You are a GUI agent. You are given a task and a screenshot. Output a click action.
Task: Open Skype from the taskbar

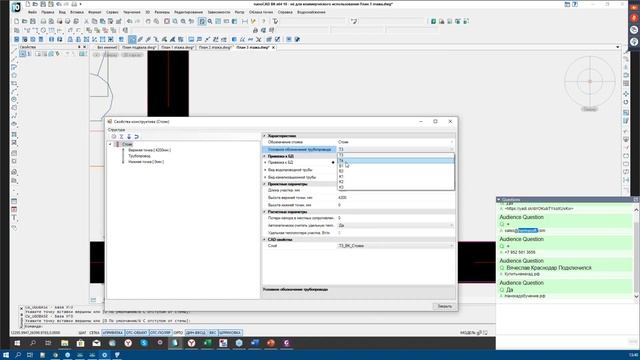[x=144, y=343]
